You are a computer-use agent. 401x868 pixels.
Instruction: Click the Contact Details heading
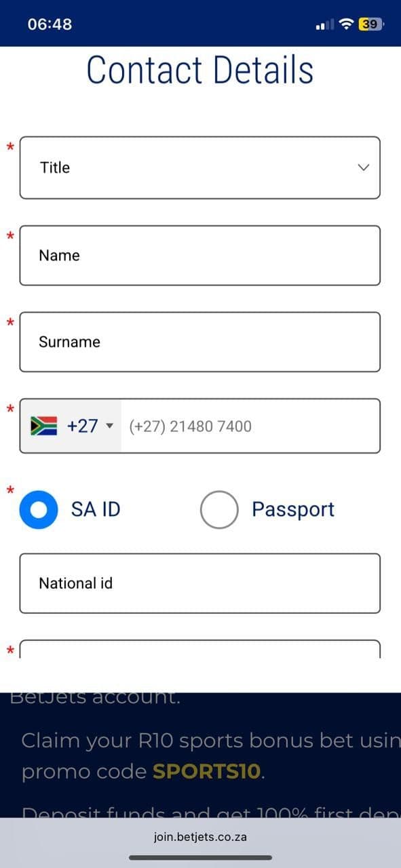(200, 69)
